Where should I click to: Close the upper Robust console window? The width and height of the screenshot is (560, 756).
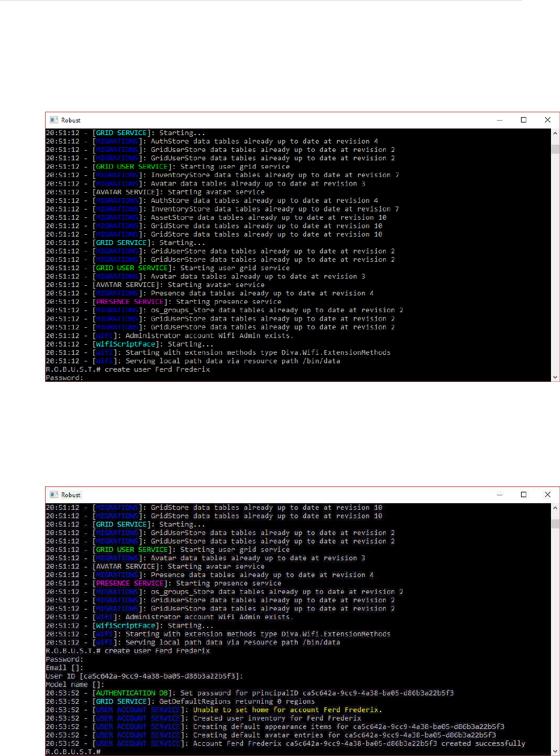point(547,120)
